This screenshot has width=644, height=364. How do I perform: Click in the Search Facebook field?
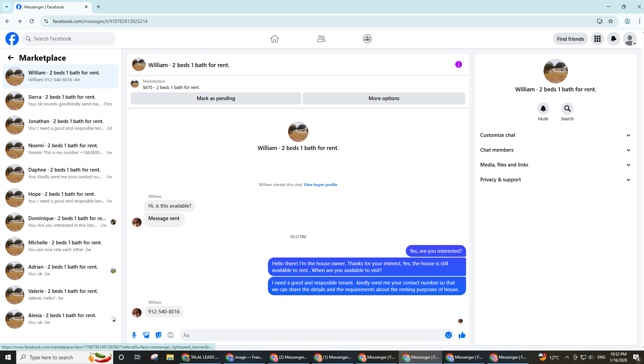69,39
